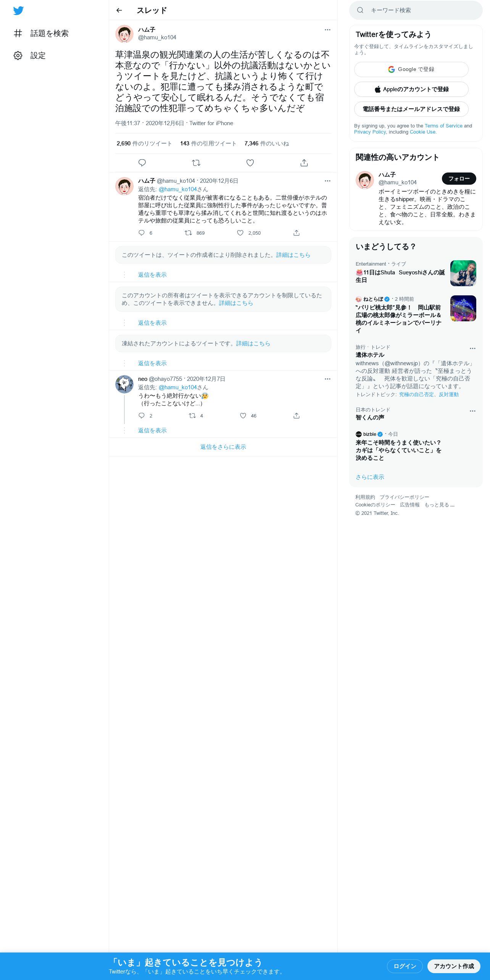Reply icon on tweet with 6 replies
Viewport: 490px width, 980px height.
point(142,233)
